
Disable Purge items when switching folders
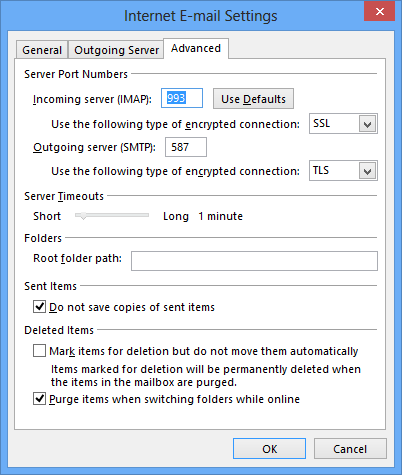(x=39, y=399)
